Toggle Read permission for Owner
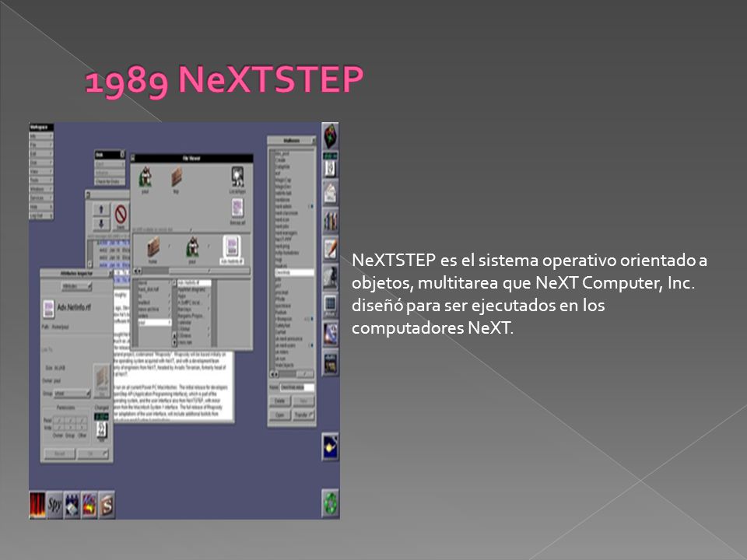The image size is (747, 560). 58,420
